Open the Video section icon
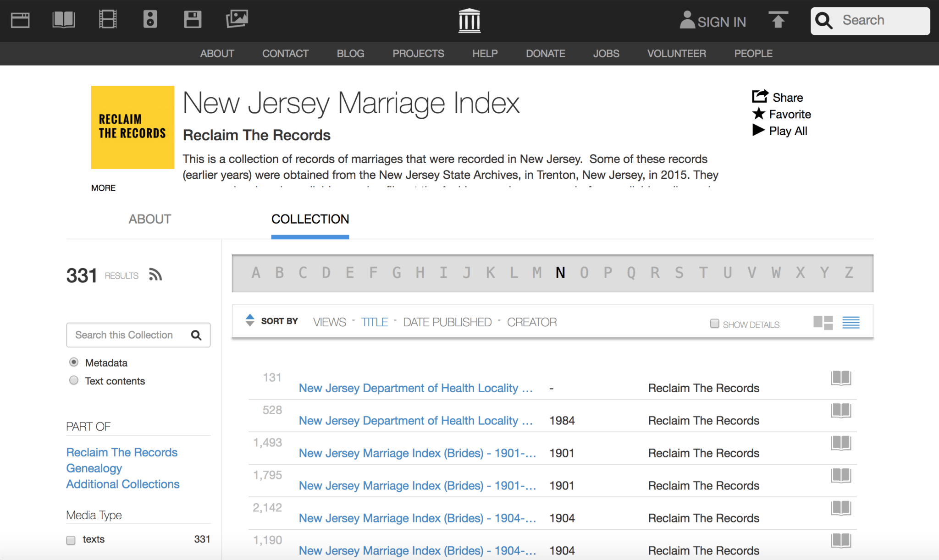This screenshot has width=939, height=560. [x=108, y=20]
